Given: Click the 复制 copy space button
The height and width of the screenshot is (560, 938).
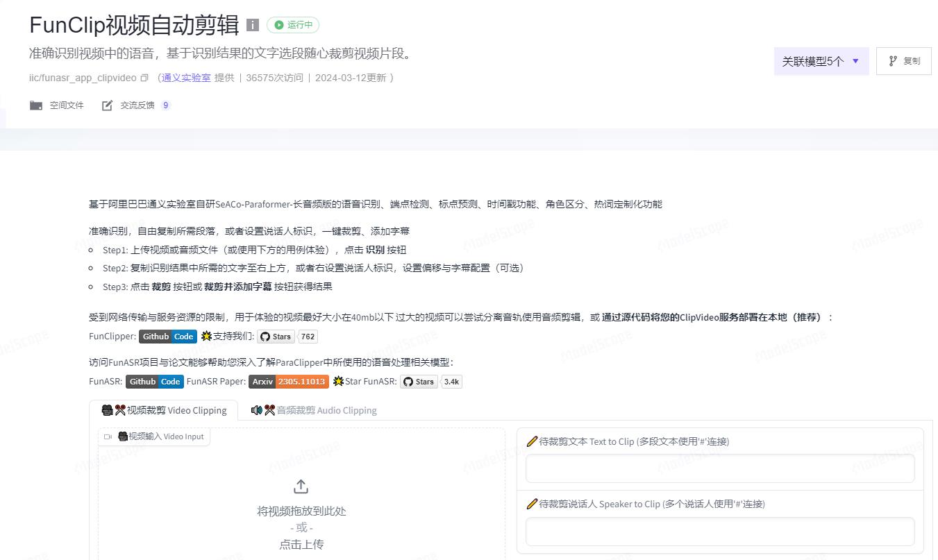Looking at the screenshot, I should click(903, 61).
